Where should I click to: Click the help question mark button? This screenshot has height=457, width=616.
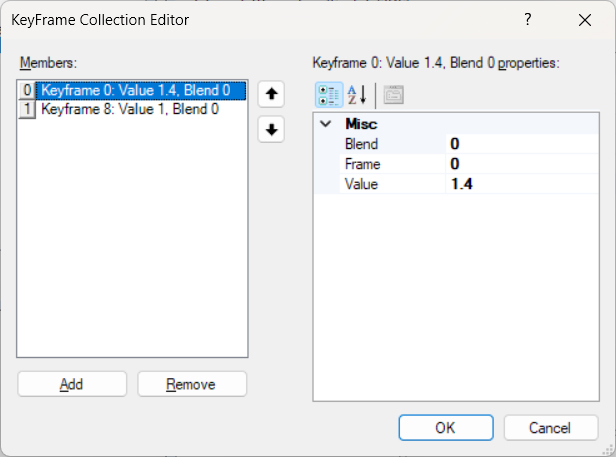pyautogui.click(x=528, y=19)
